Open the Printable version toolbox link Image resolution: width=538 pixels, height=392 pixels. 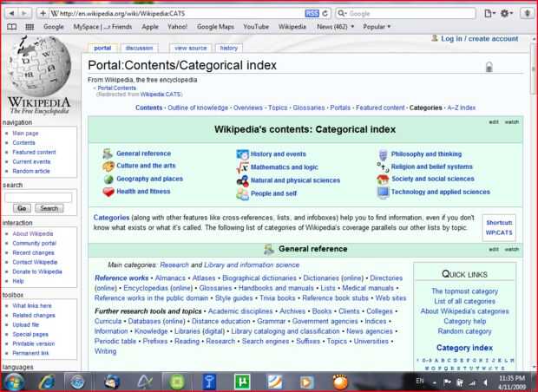point(34,343)
